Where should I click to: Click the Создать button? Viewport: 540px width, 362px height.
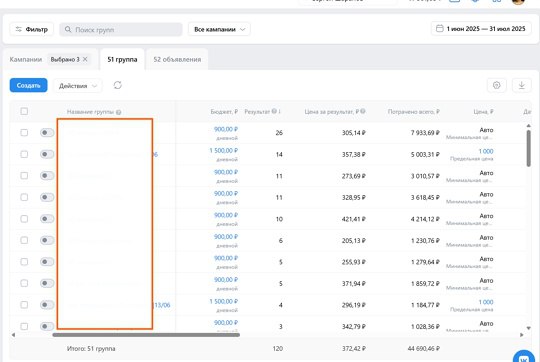click(29, 85)
